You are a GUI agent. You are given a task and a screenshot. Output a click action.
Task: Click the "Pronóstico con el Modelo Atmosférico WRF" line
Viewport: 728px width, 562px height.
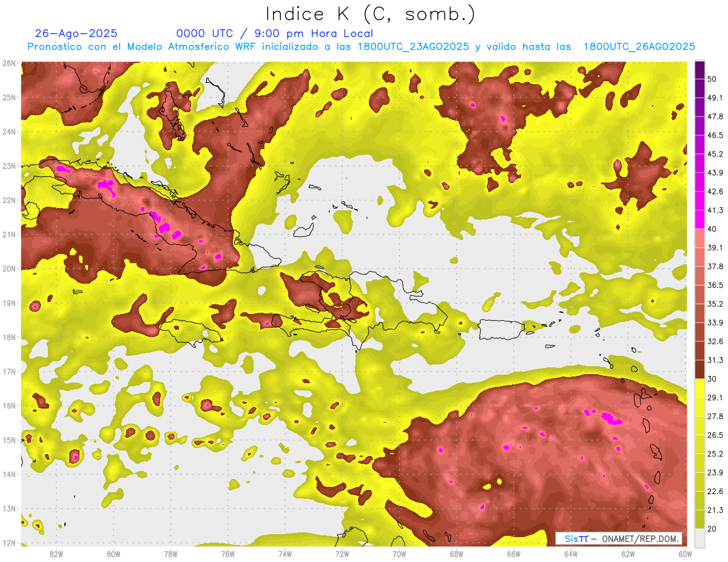pos(362,47)
